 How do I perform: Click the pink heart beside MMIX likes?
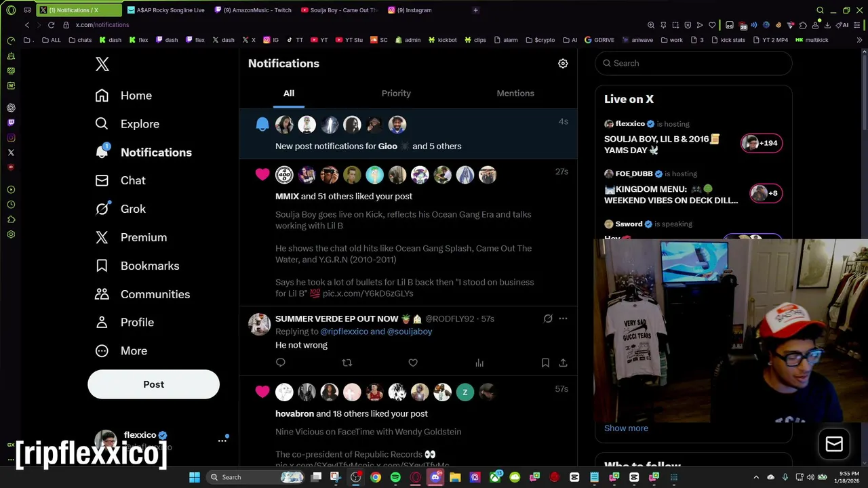(x=262, y=175)
